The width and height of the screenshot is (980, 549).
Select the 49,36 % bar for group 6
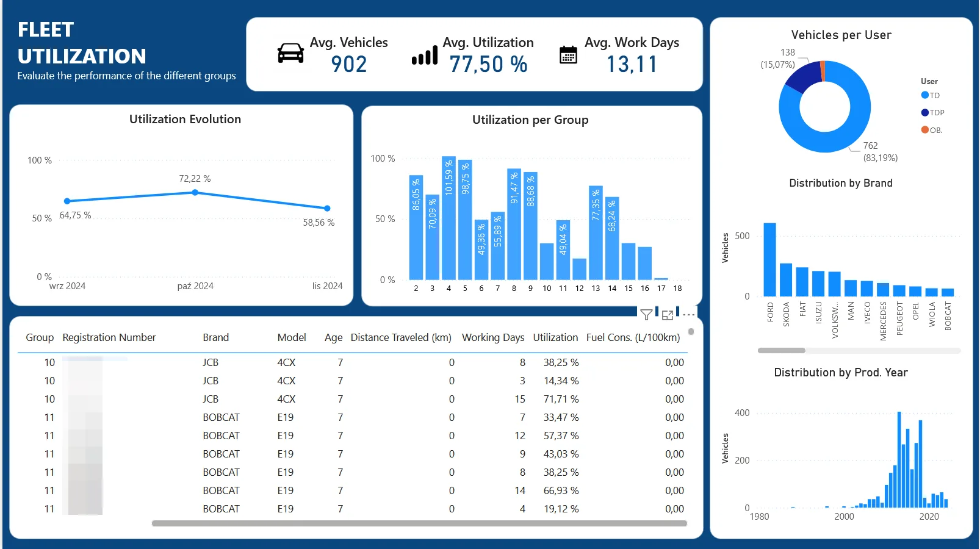point(481,249)
